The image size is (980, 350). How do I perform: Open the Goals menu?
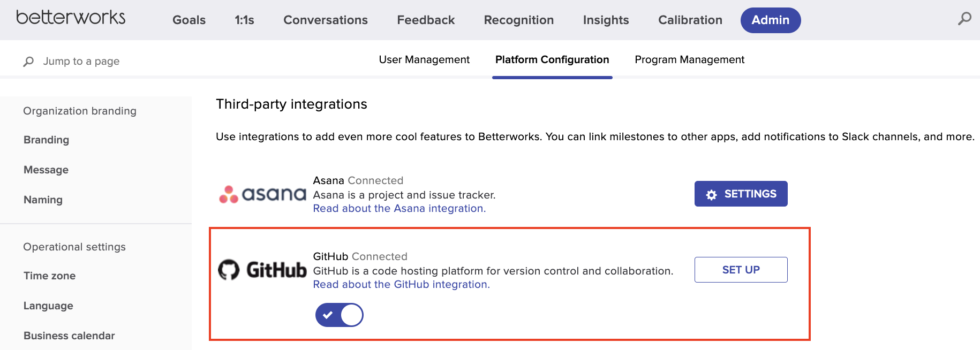(x=189, y=20)
